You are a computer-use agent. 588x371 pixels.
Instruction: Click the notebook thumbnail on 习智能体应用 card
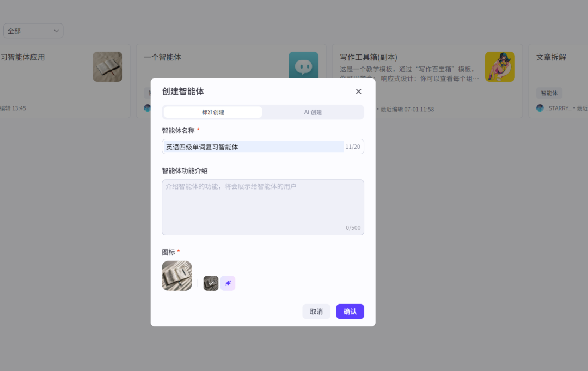pyautogui.click(x=107, y=66)
